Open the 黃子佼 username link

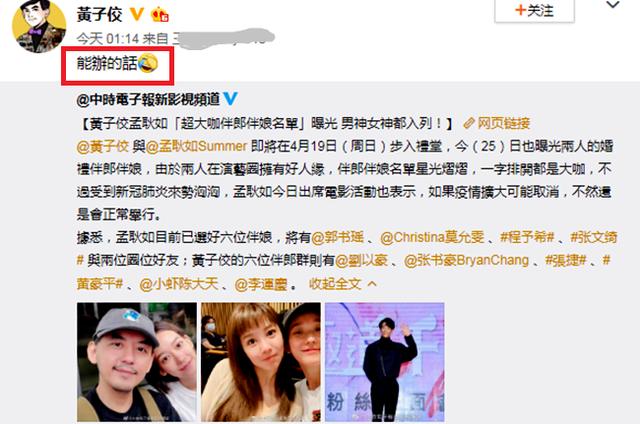(x=100, y=15)
